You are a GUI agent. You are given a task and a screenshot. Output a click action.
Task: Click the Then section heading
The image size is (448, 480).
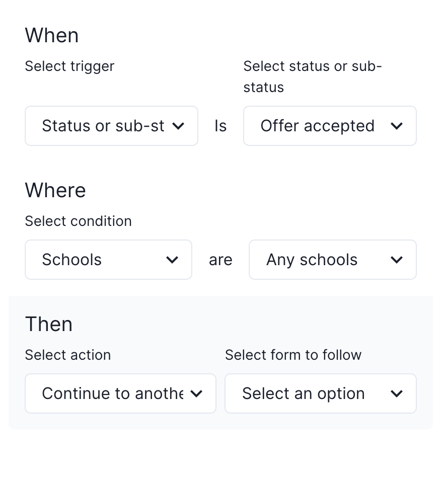point(49,325)
